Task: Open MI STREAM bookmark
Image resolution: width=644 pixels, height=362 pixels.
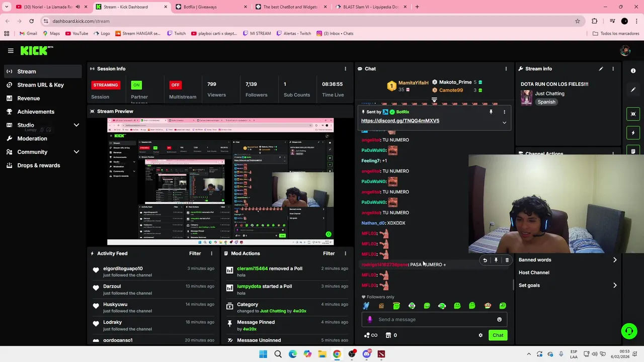Action: [x=257, y=34]
